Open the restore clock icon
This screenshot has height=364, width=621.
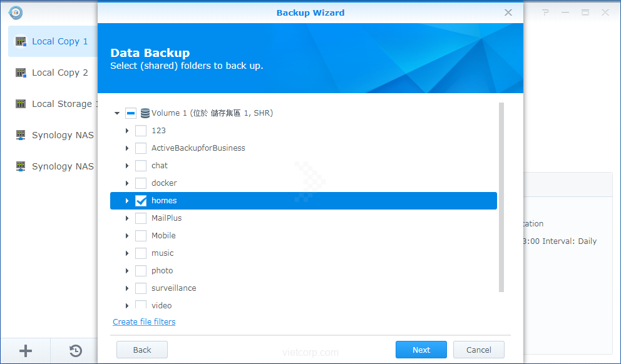[x=75, y=351]
